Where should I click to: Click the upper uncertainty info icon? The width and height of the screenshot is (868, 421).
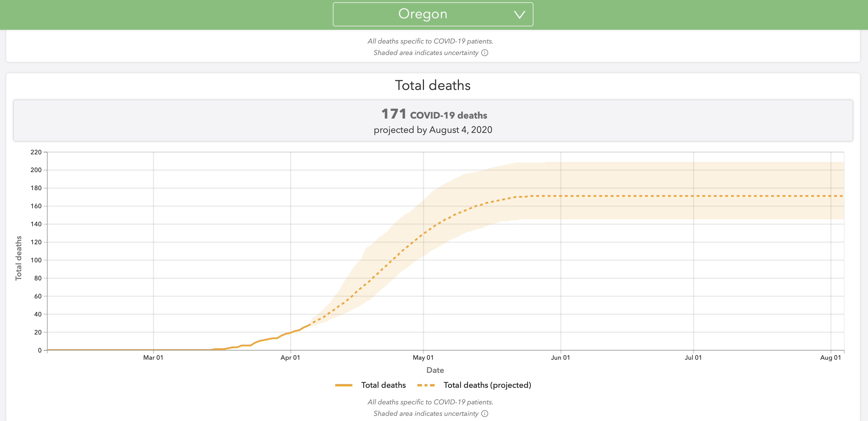[x=484, y=52]
